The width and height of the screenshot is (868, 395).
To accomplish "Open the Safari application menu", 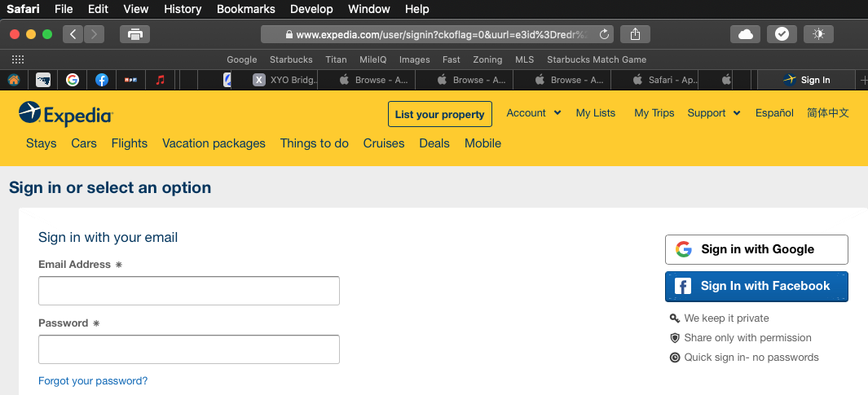I will (x=23, y=9).
